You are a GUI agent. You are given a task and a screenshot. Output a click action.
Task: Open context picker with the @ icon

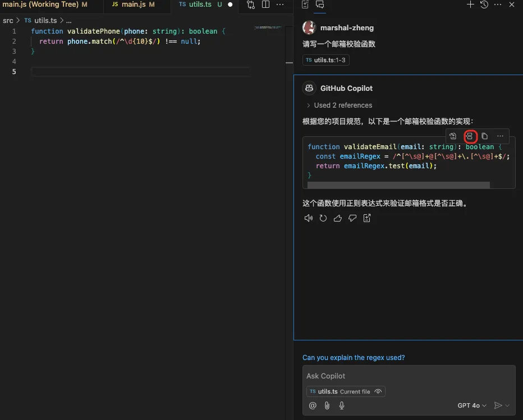(x=313, y=405)
